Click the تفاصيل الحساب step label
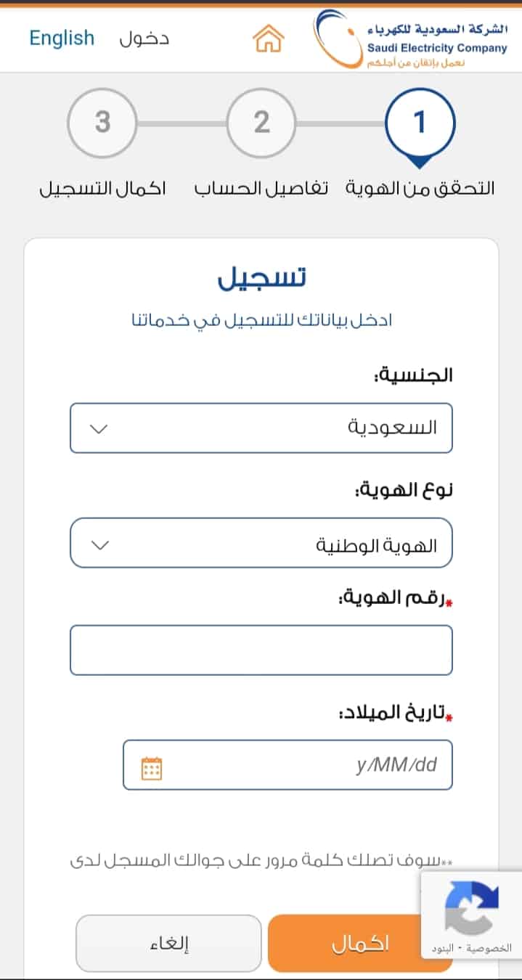The height and width of the screenshot is (980, 522). [x=261, y=189]
